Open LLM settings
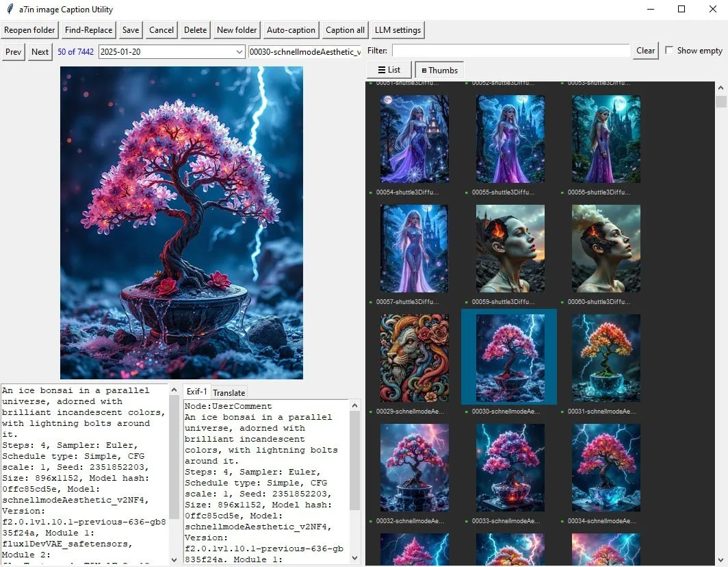 (398, 30)
